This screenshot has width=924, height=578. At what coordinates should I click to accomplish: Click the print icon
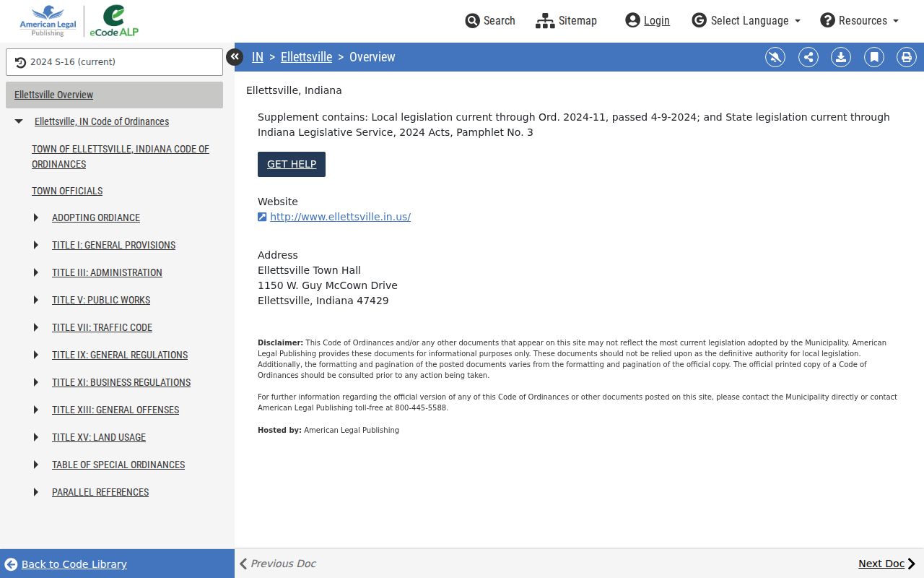(x=907, y=57)
